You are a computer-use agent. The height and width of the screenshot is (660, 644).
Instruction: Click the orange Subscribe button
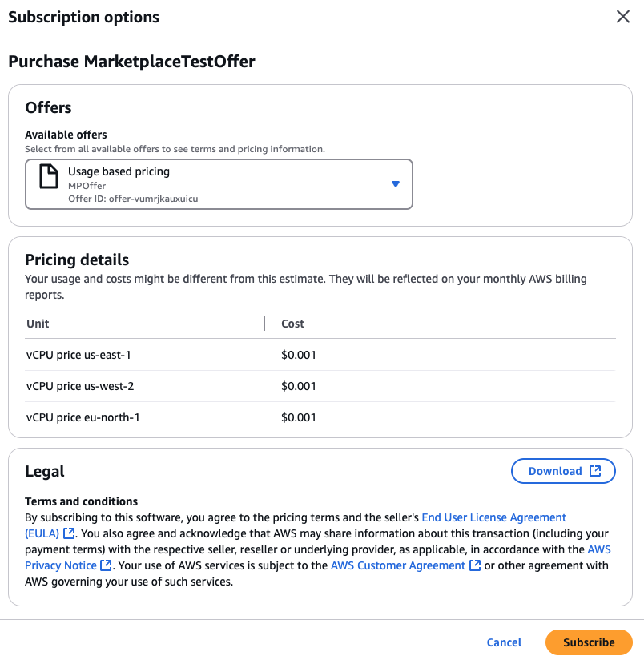pos(589,642)
